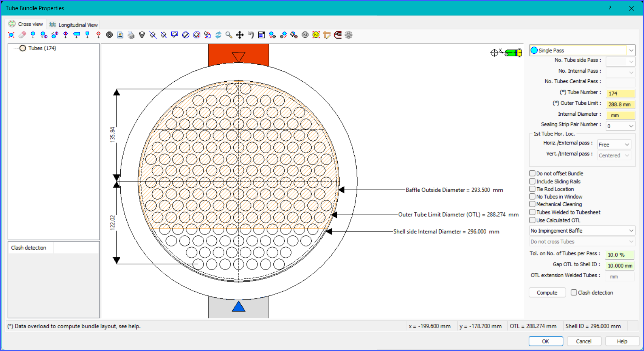Expand the No Impingement Baffle dropdown
Image resolution: width=644 pixels, height=351 pixels.
point(582,230)
